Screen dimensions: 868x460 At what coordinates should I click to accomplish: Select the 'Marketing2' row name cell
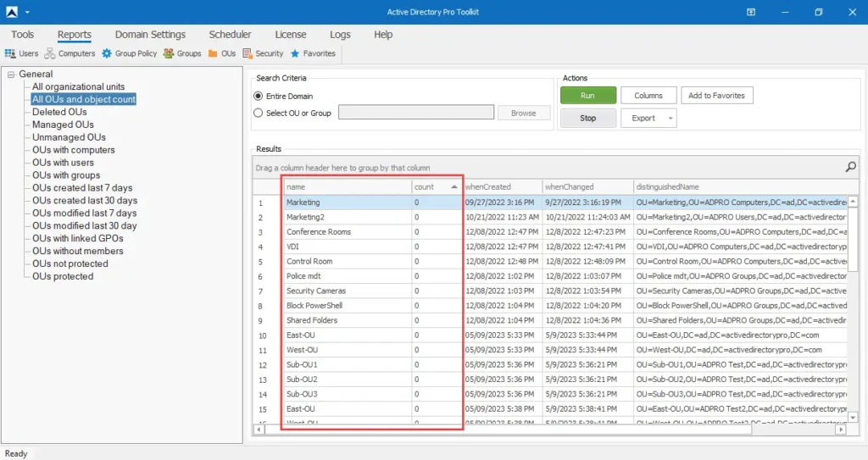click(348, 217)
